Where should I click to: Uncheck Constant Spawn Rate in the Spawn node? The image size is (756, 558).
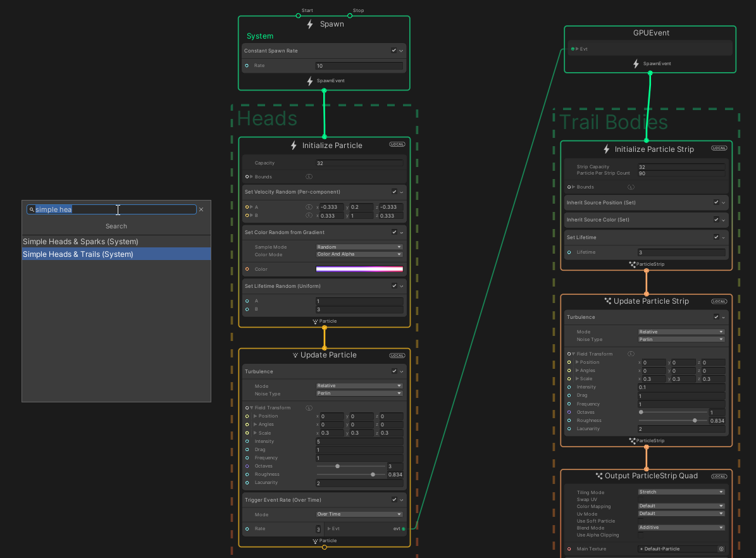(393, 51)
